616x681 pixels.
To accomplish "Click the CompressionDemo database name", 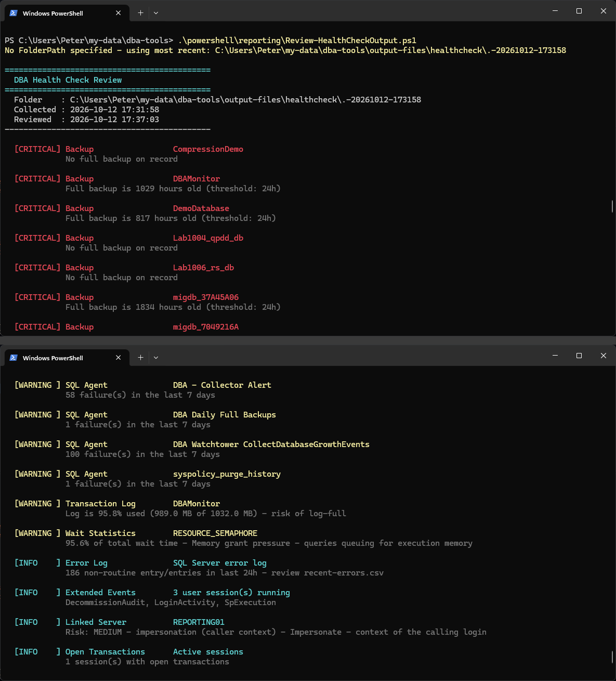I will 208,149.
